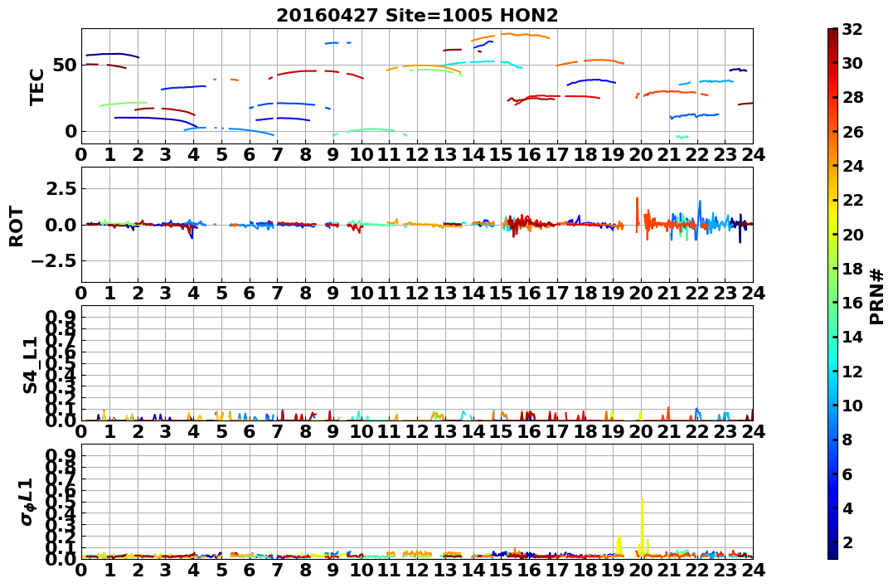Select the sigma-phi L1 y-axis label

pyautogui.click(x=27, y=502)
